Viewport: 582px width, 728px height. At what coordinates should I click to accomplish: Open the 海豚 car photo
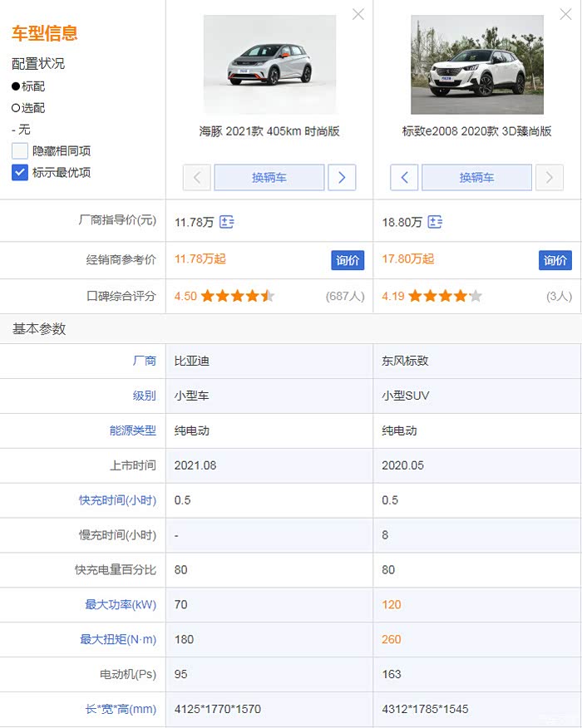(269, 65)
